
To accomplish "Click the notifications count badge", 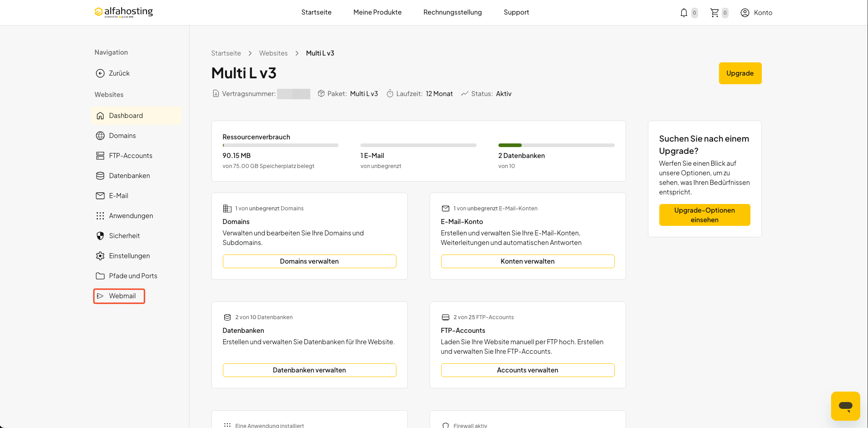I will pos(694,13).
